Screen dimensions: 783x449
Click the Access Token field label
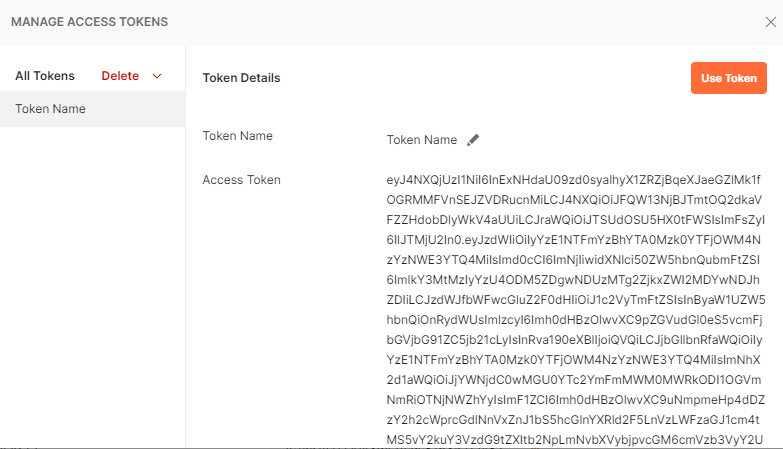pyautogui.click(x=241, y=180)
